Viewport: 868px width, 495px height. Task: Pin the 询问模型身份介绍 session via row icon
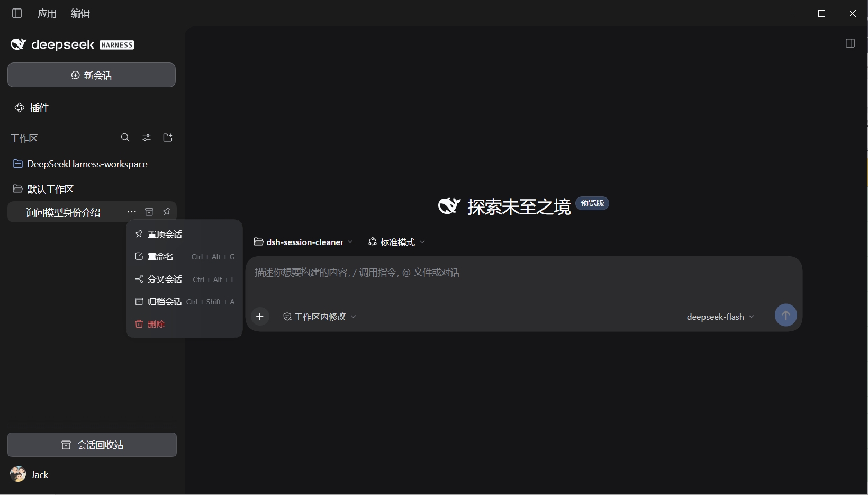coord(167,212)
